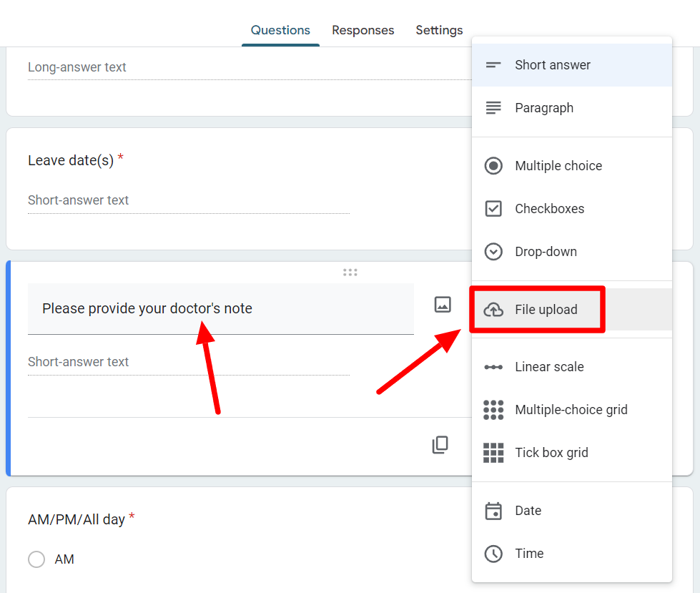Go to the Questions tab
This screenshot has height=593, width=700.
tap(280, 30)
